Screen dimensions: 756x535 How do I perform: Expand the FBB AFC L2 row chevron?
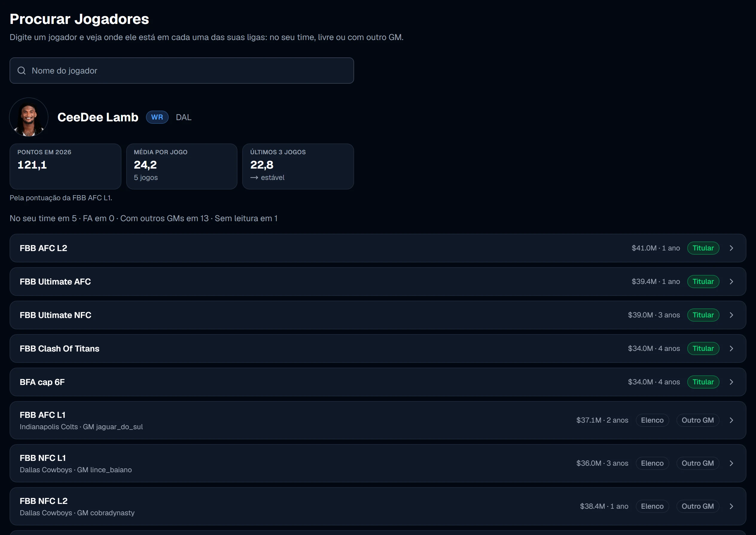731,248
